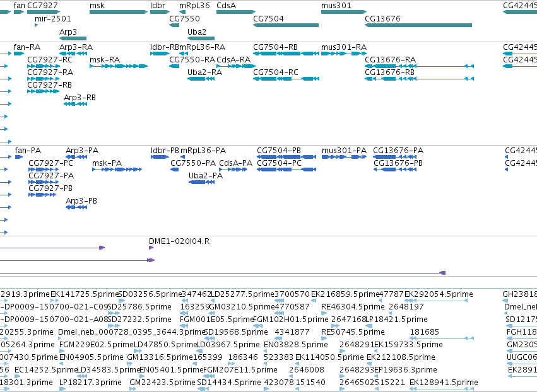537x392 pixels.
Task: Select the CdsA-RA transcript glyph
Action: tap(236, 66)
